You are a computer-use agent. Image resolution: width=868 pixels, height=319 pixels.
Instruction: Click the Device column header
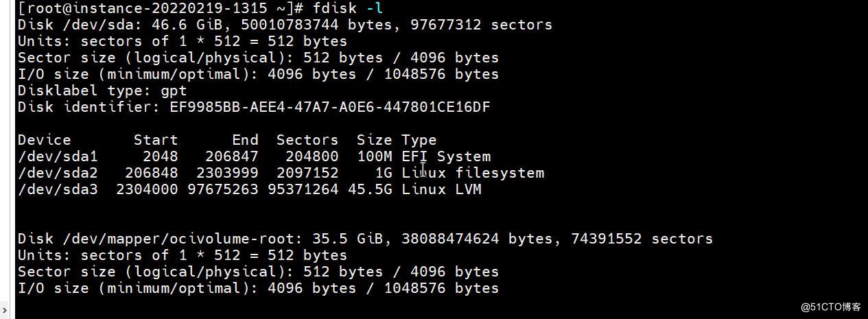[45, 140]
